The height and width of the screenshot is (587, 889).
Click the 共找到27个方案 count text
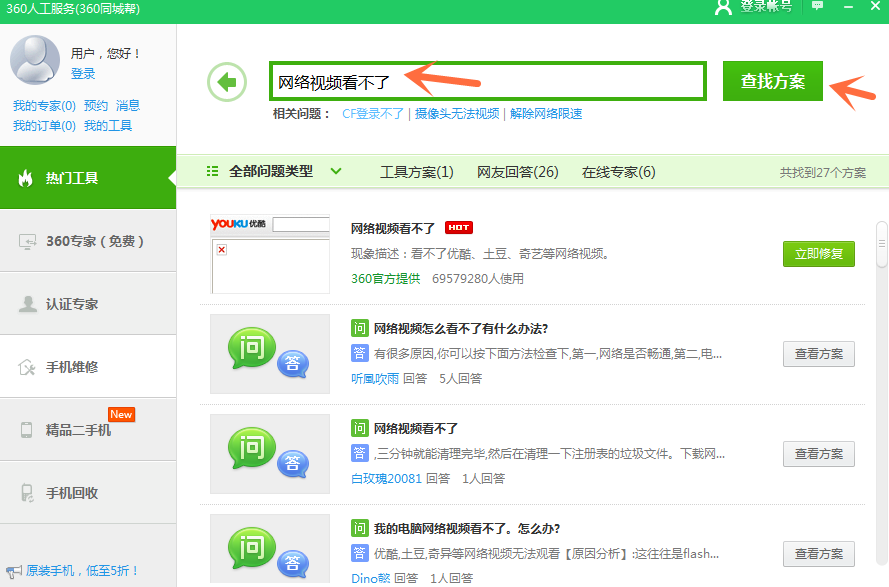click(x=823, y=172)
